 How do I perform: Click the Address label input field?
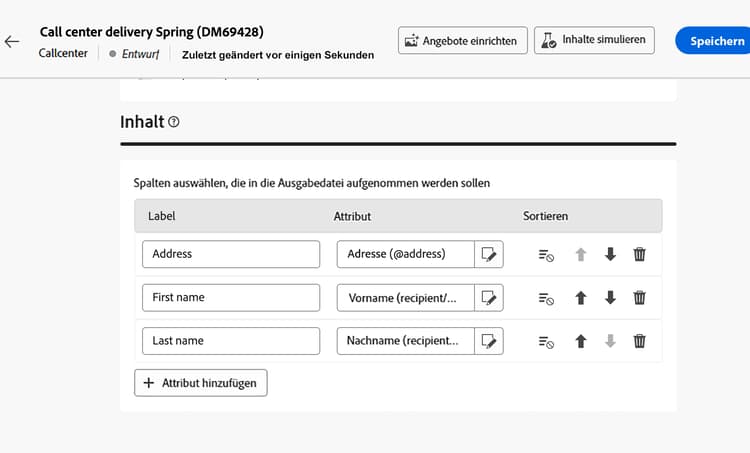pyautogui.click(x=231, y=254)
